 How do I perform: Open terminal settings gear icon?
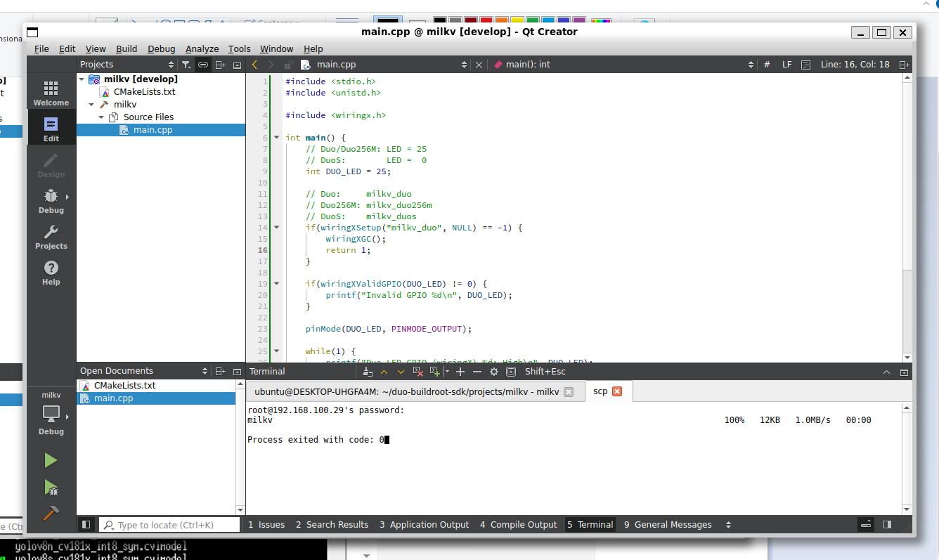click(x=494, y=372)
